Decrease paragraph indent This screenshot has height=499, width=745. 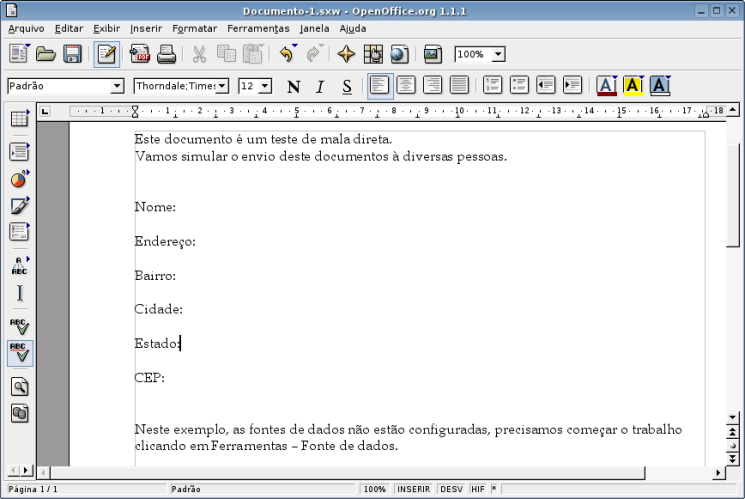(x=546, y=86)
